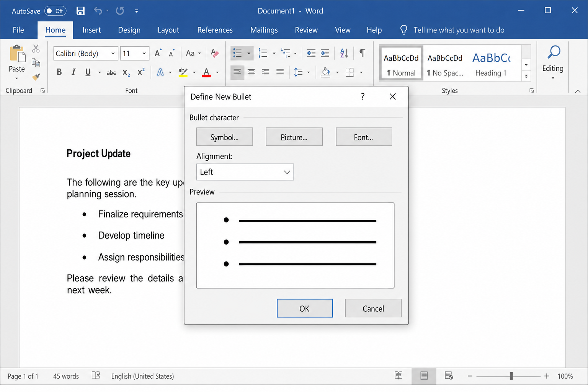The height and width of the screenshot is (392, 588).
Task: Apply superscript formatting
Action: pyautogui.click(x=141, y=72)
